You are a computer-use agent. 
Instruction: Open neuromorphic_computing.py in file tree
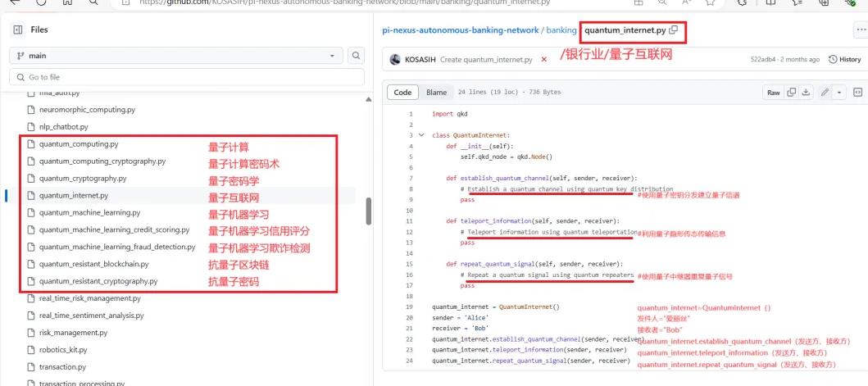(87, 110)
